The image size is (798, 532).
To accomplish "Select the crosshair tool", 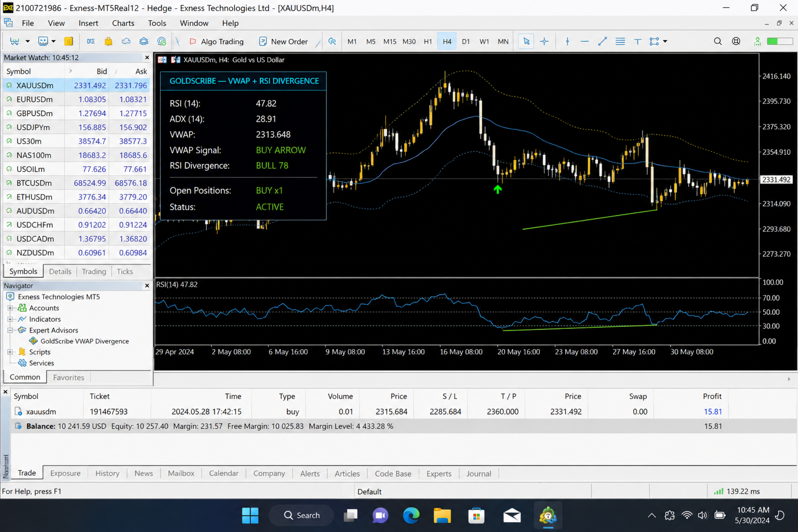I will point(544,42).
